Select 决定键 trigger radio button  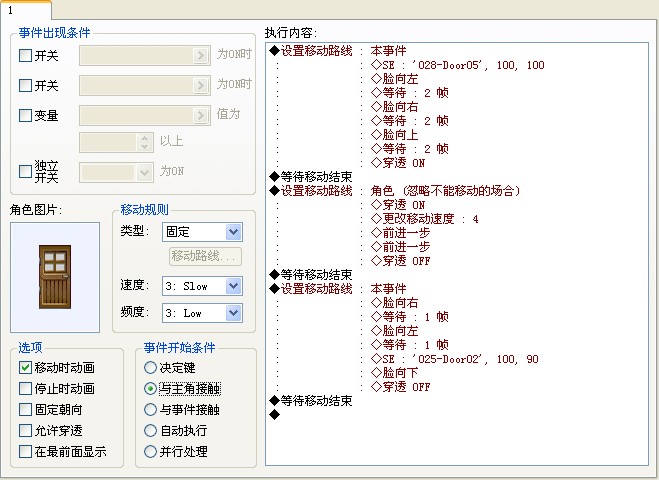150,368
